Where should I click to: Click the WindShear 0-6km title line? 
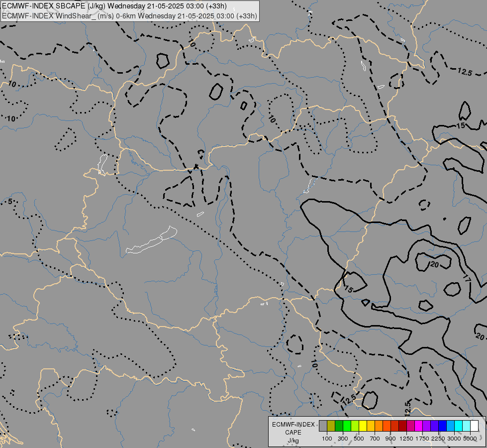click(x=129, y=16)
